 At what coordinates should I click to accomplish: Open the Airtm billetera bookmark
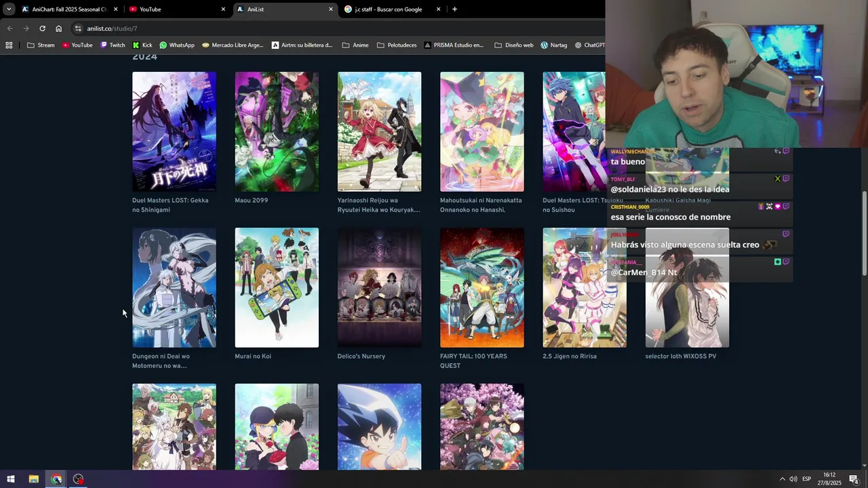pos(302,45)
